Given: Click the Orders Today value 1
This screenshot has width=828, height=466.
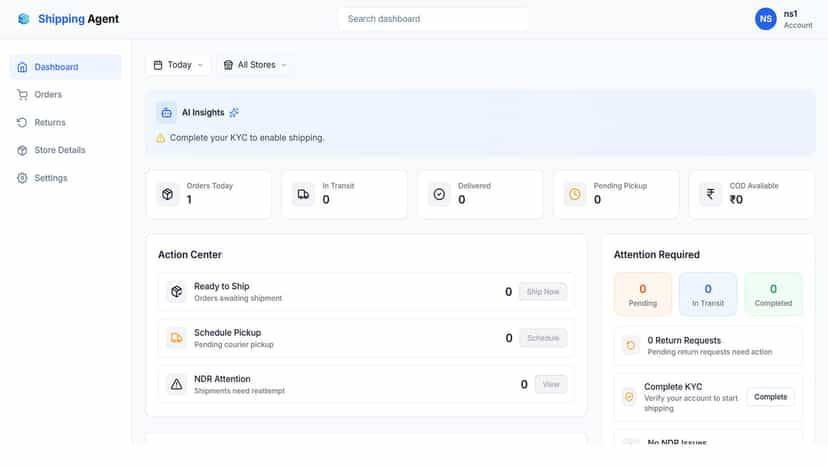Looking at the screenshot, I should (x=189, y=200).
